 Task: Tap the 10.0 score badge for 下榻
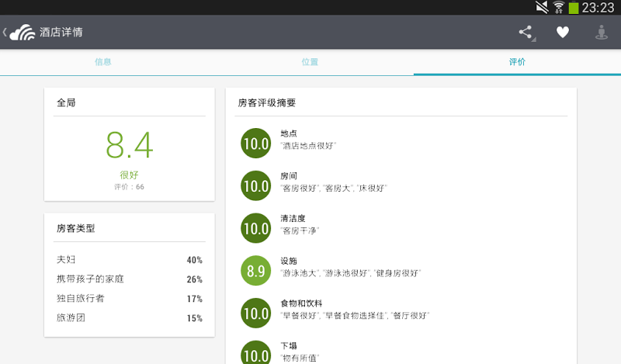[x=256, y=352]
